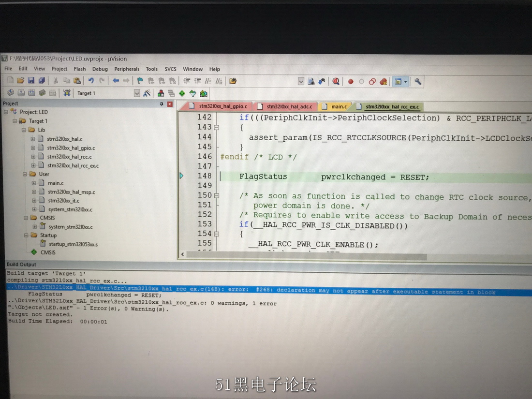
Task: Open Options for Target magic wand
Action: (147, 93)
